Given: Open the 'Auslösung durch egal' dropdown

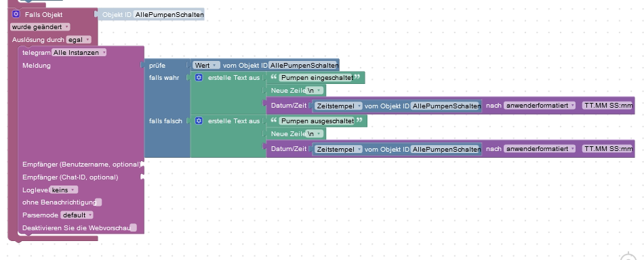Looking at the screenshot, I should [78, 40].
